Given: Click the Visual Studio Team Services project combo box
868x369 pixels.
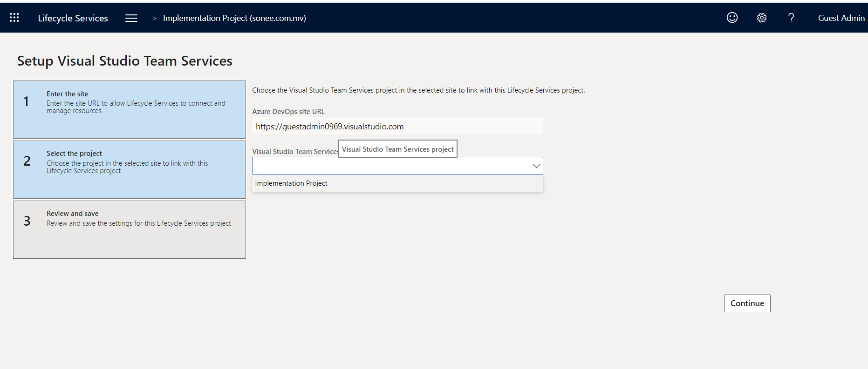Looking at the screenshot, I should [397, 166].
